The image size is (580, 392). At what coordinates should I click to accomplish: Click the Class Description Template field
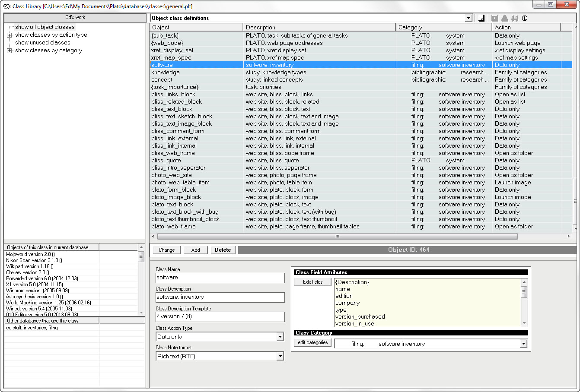(220, 316)
